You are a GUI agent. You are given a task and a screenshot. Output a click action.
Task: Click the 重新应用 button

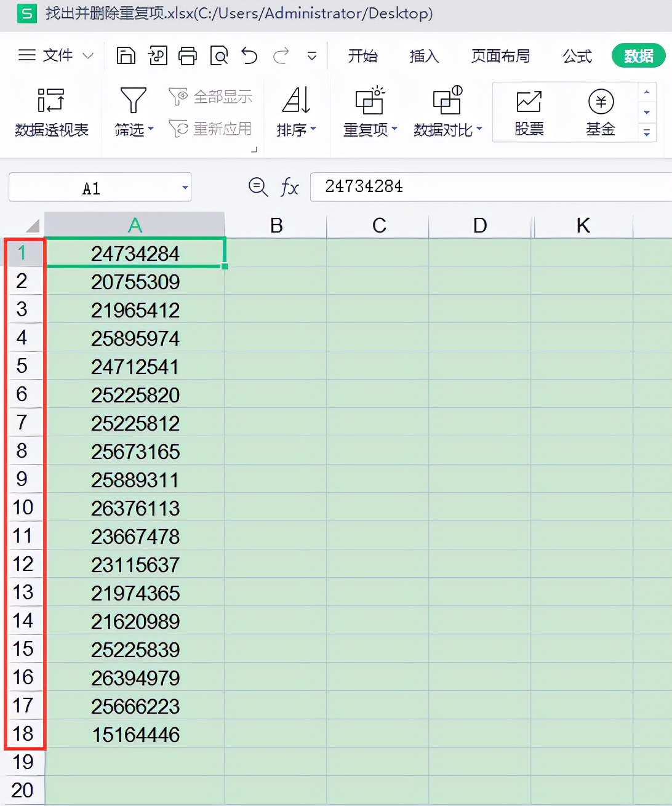210,129
